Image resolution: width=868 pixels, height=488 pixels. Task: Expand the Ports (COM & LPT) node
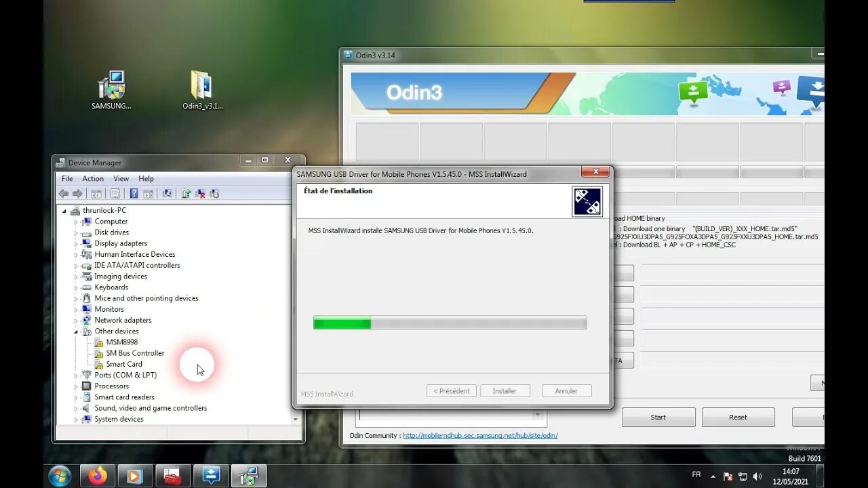click(x=77, y=375)
